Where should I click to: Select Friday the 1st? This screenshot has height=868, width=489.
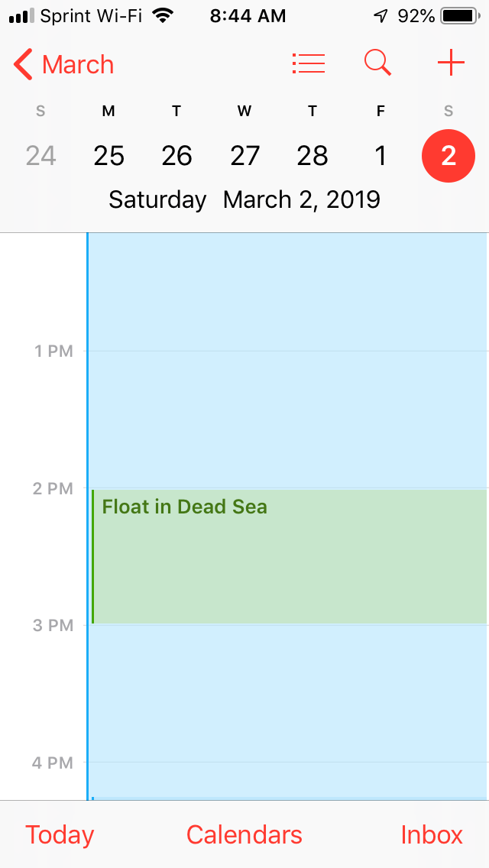coord(381,156)
